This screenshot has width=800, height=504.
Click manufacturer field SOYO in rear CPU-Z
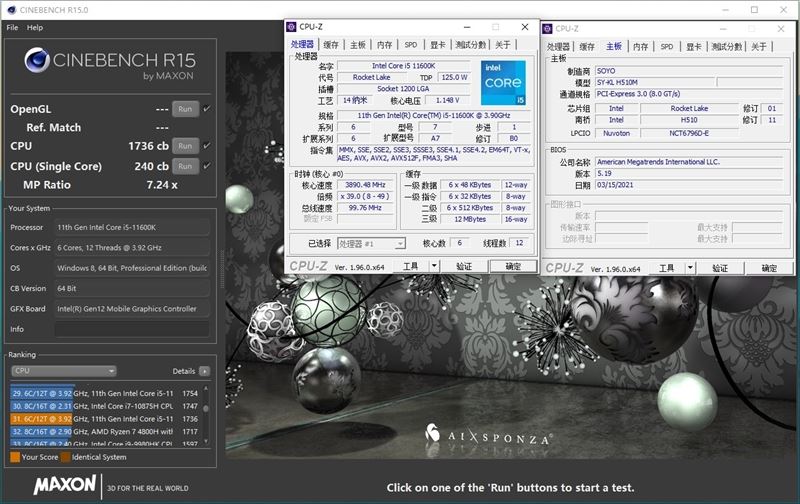pyautogui.click(x=689, y=71)
